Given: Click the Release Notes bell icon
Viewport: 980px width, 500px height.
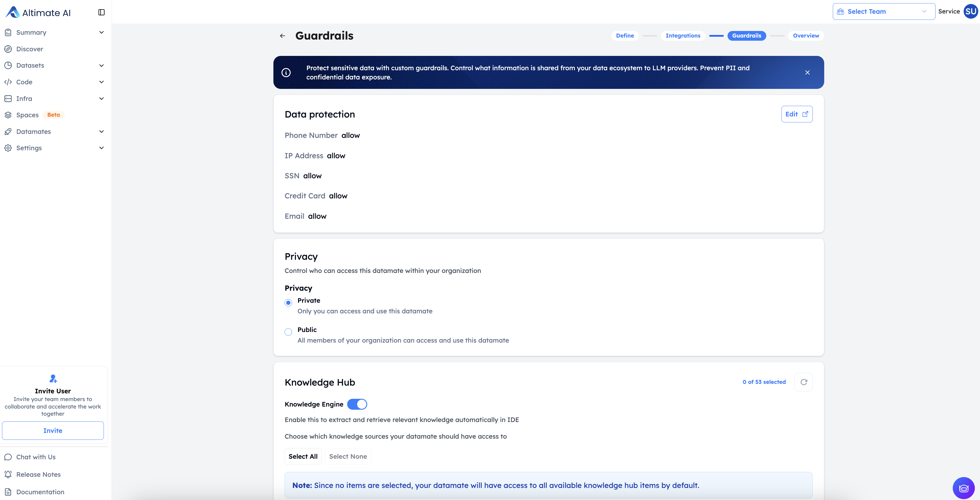Looking at the screenshot, I should tap(8, 474).
